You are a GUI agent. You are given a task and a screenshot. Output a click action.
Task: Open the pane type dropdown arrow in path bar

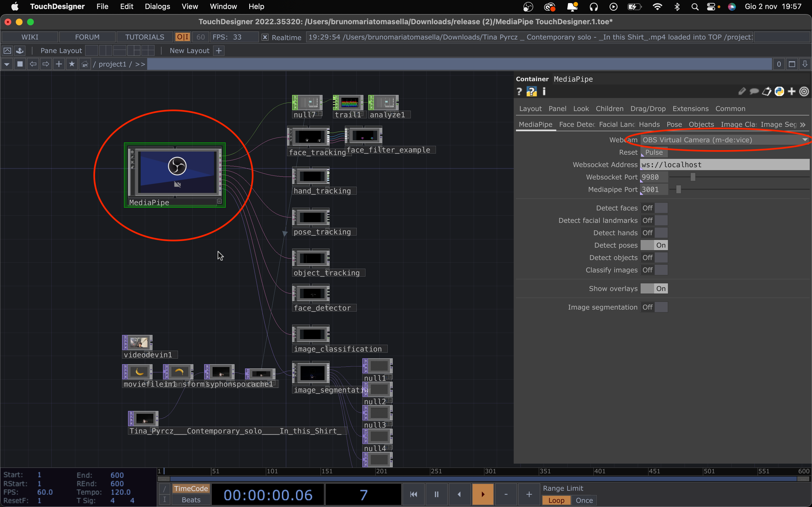(x=7, y=64)
